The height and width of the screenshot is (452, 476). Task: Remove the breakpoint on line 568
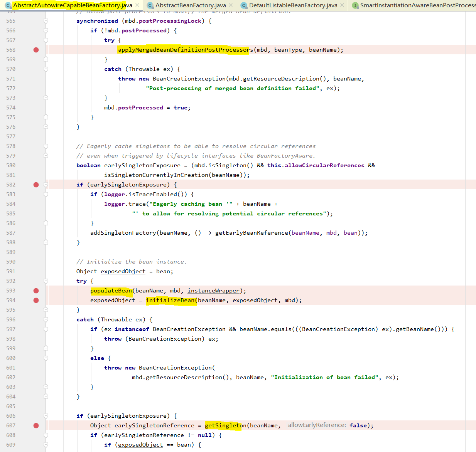(36, 50)
